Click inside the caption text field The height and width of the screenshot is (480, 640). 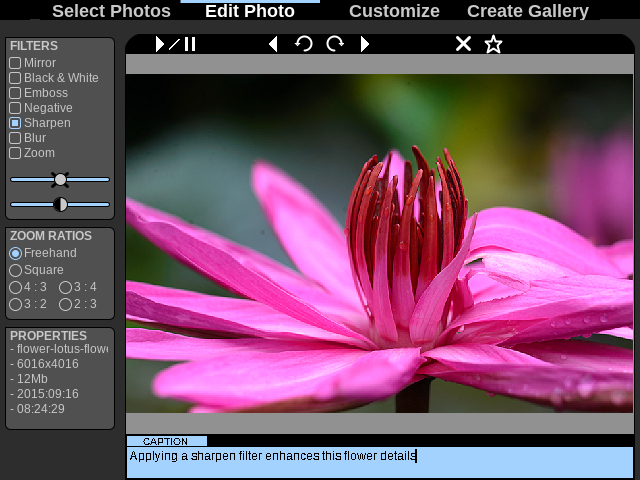click(x=380, y=462)
